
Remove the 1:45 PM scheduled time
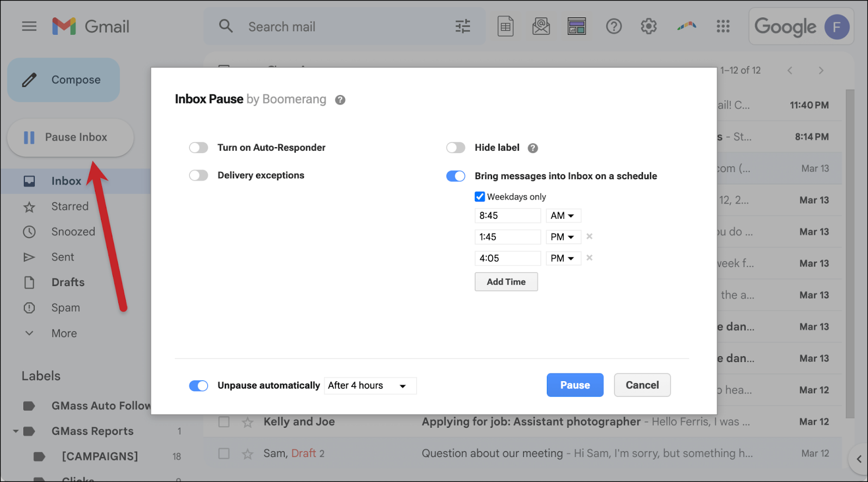tap(589, 237)
